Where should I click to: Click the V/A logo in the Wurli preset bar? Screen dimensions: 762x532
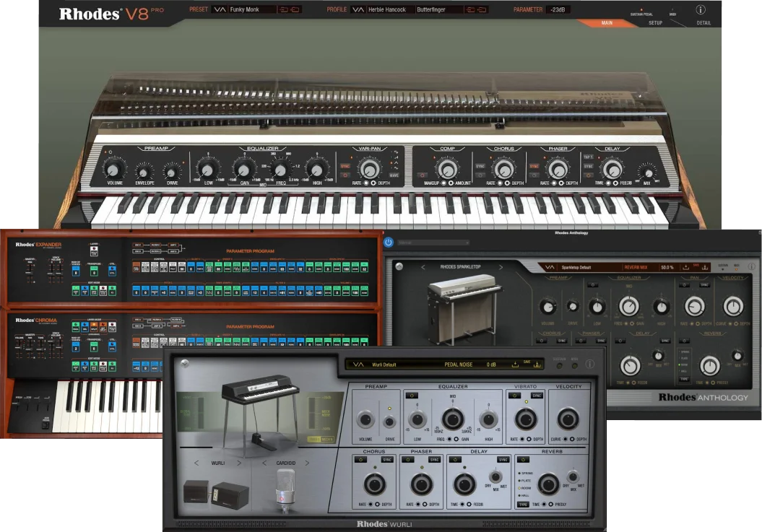coord(358,364)
